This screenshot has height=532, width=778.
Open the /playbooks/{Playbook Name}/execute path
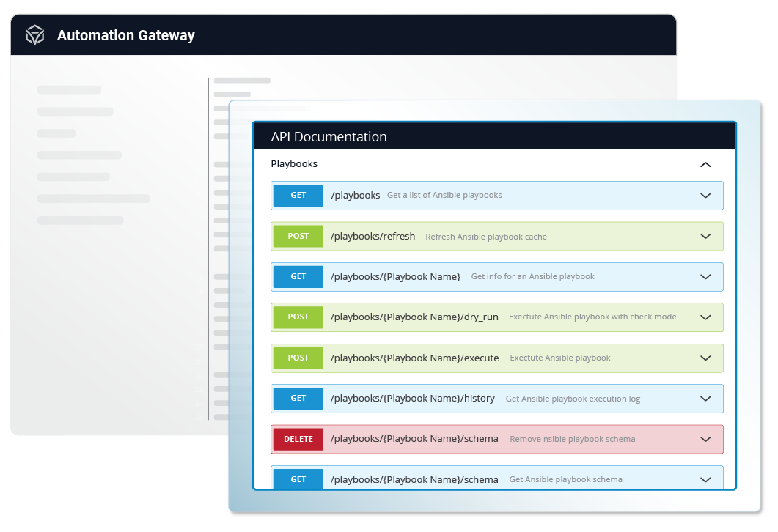click(x=414, y=358)
